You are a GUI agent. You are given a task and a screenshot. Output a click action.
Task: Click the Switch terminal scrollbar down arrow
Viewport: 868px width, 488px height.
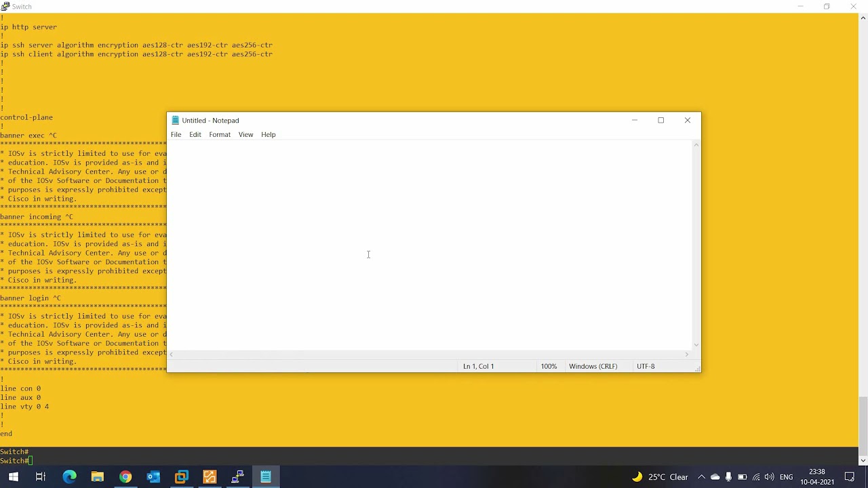click(x=863, y=461)
